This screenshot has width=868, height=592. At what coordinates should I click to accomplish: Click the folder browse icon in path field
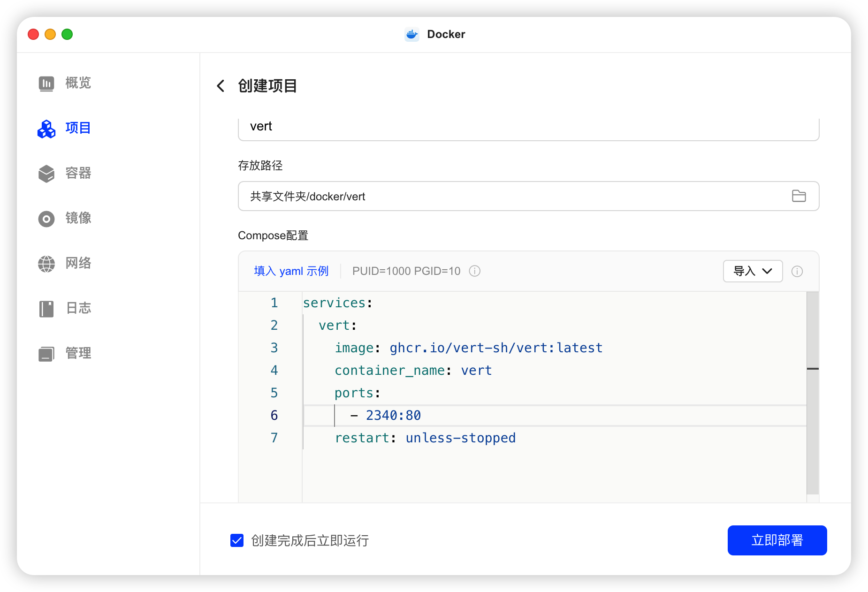(x=799, y=196)
